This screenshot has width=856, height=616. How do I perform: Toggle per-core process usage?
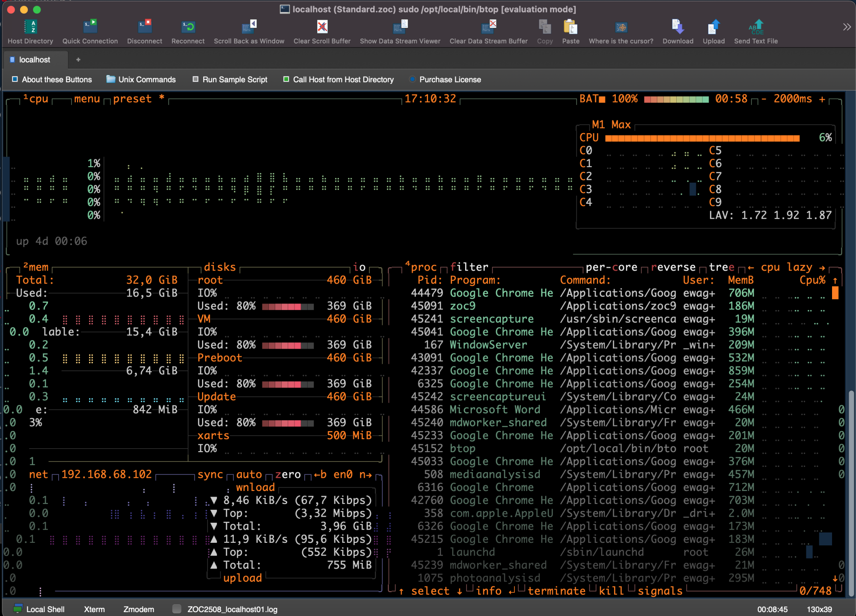pyautogui.click(x=612, y=267)
